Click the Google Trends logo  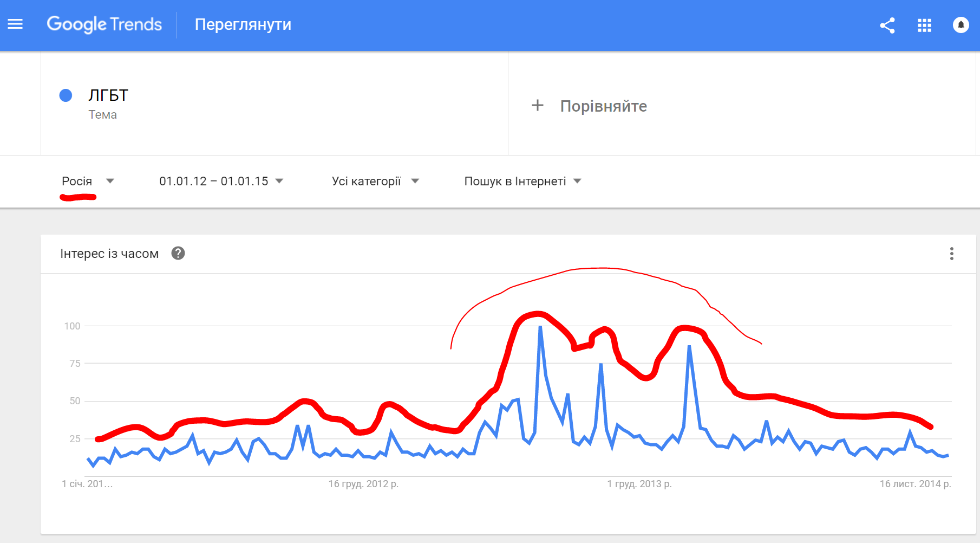coord(104,24)
